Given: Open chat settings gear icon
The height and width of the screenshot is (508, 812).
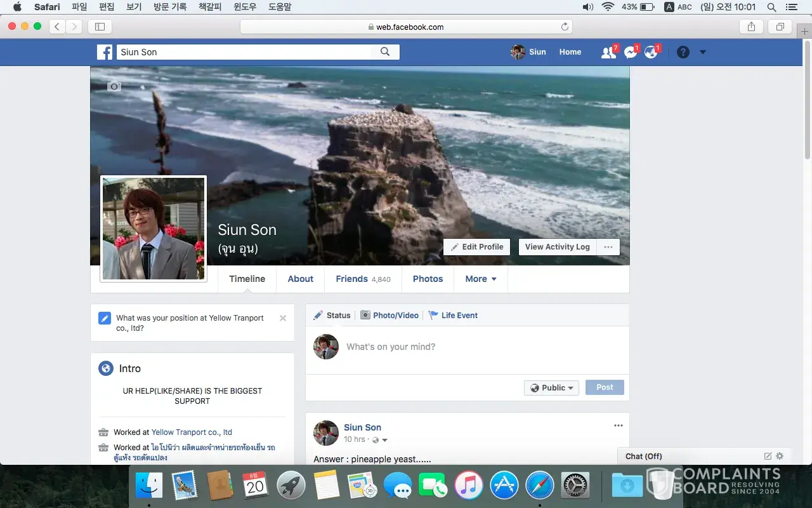Looking at the screenshot, I should 780,456.
